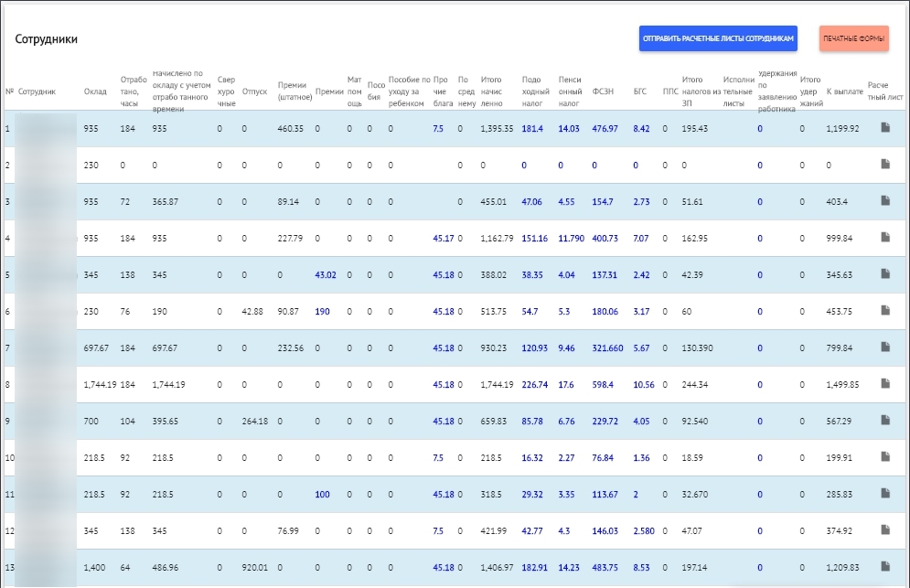Click payslip icon in row 4

[x=884, y=237]
